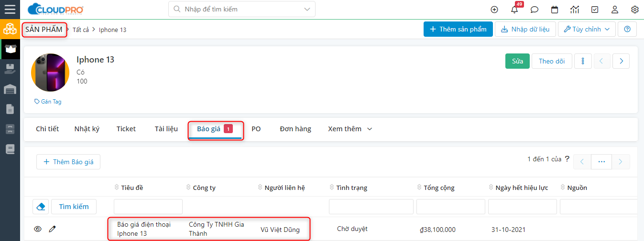Select the Báo giá tab
644x241 pixels.
coord(215,129)
